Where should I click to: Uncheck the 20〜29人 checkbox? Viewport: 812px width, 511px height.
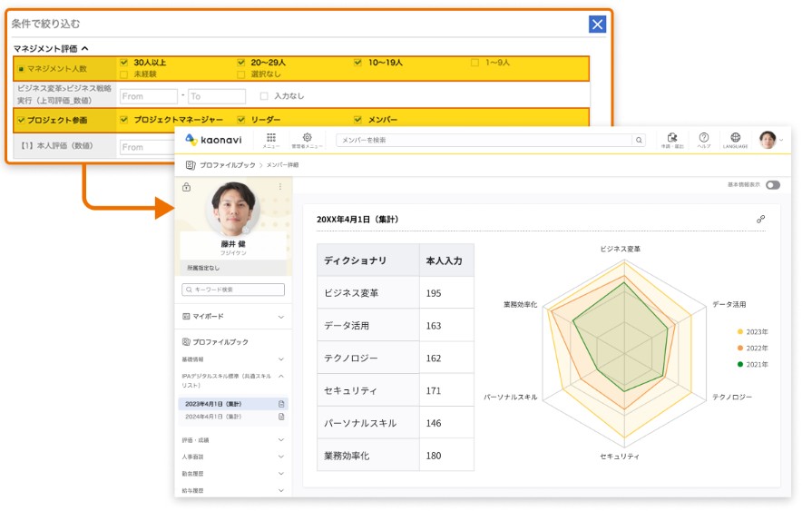pyautogui.click(x=240, y=63)
